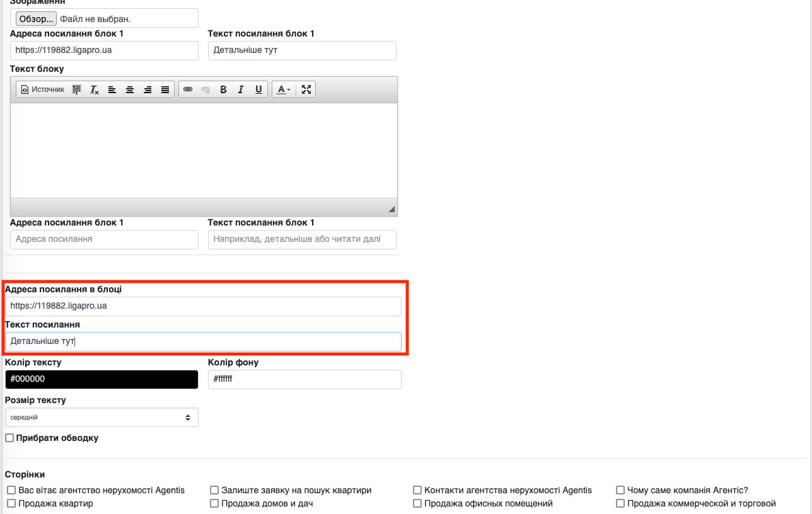The width and height of the screenshot is (812, 514).
Task: Tick the Продажа коммерческой и торговой checkbox
Action: 620,503
